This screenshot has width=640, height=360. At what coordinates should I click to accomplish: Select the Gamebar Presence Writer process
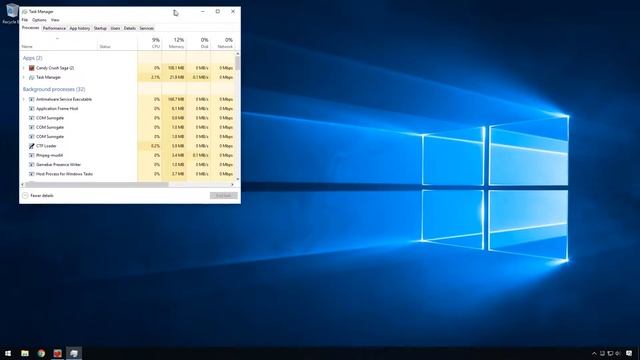[127, 164]
